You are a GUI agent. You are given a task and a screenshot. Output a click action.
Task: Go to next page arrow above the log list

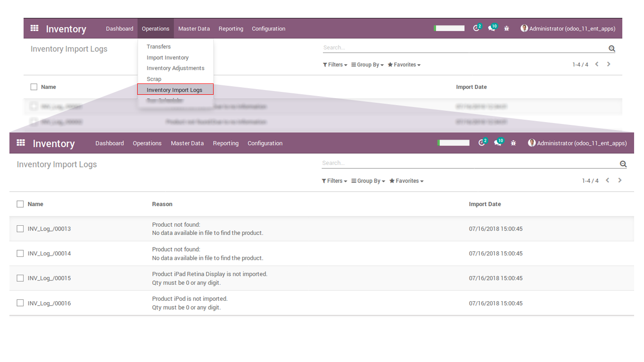[x=619, y=181]
